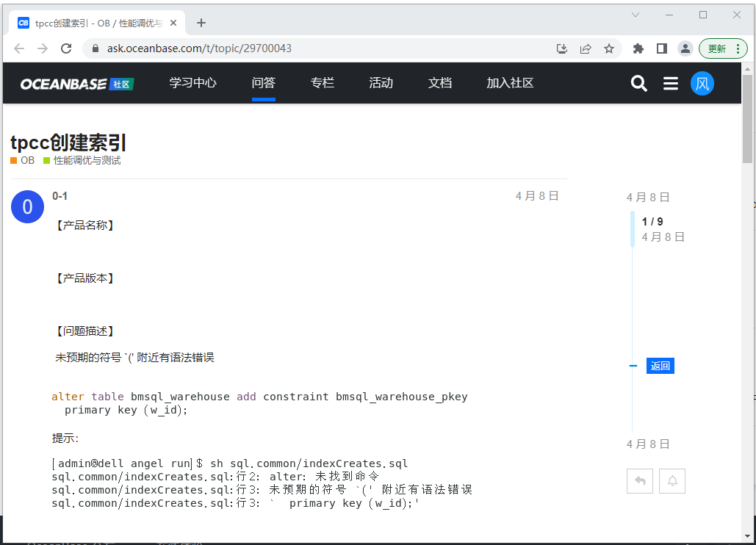This screenshot has height=545, width=756.
Task: Click the page vertical scrollbar thumb
Action: [x=747, y=119]
